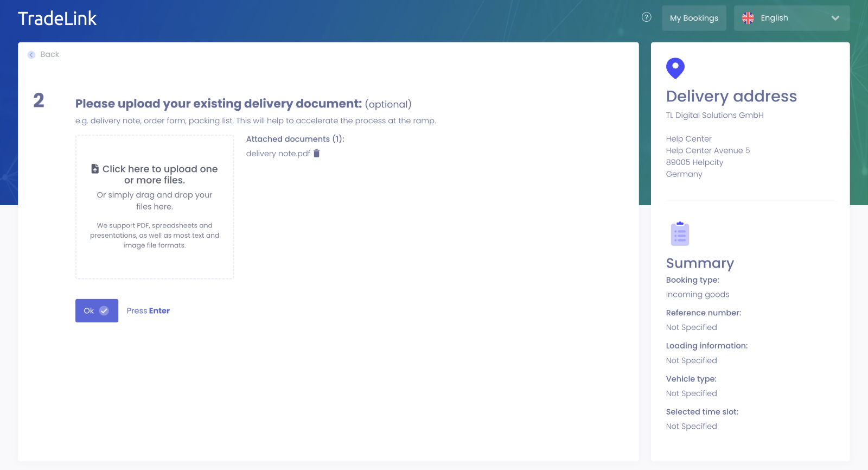Open My Bookings page

[x=694, y=18]
